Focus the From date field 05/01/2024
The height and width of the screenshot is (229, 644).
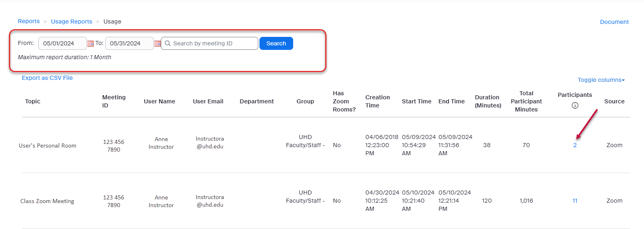[x=63, y=43]
